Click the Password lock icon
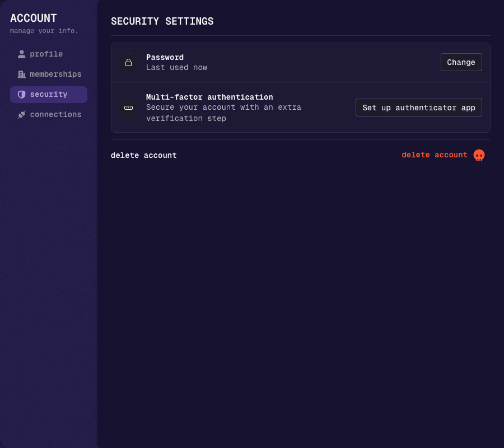The width and height of the screenshot is (504, 448). [129, 62]
